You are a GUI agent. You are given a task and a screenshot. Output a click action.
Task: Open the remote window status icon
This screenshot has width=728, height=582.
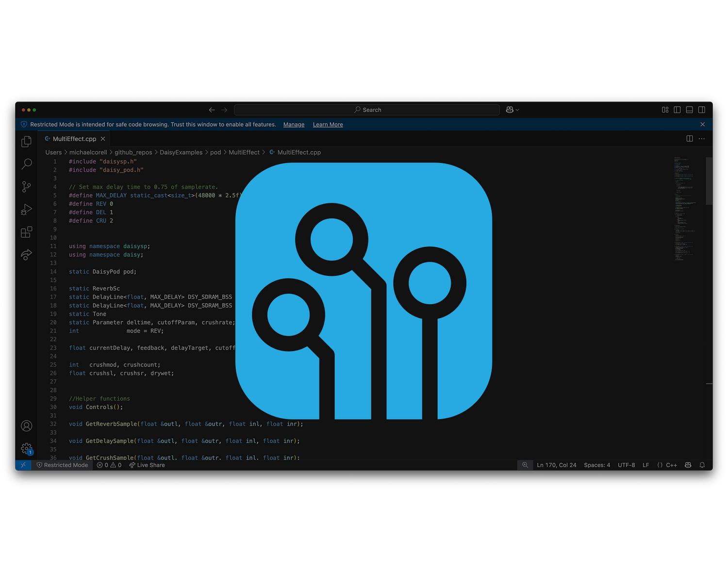(x=23, y=465)
